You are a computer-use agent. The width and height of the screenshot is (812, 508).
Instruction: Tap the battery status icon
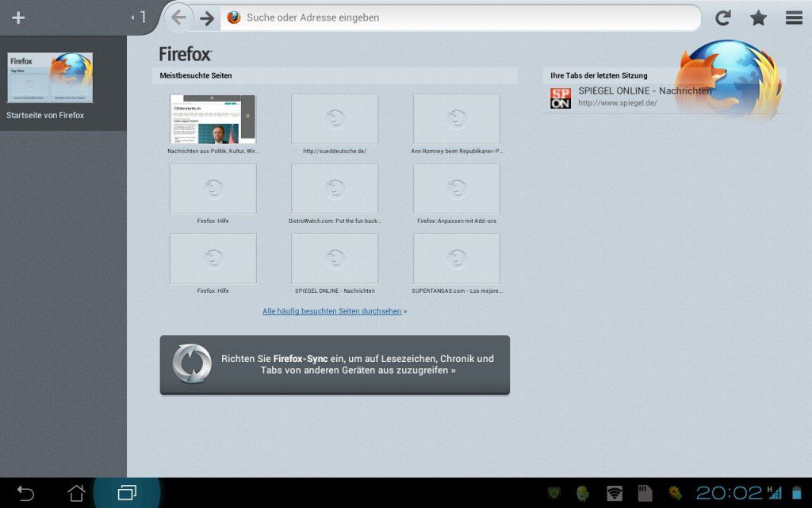coord(796,492)
